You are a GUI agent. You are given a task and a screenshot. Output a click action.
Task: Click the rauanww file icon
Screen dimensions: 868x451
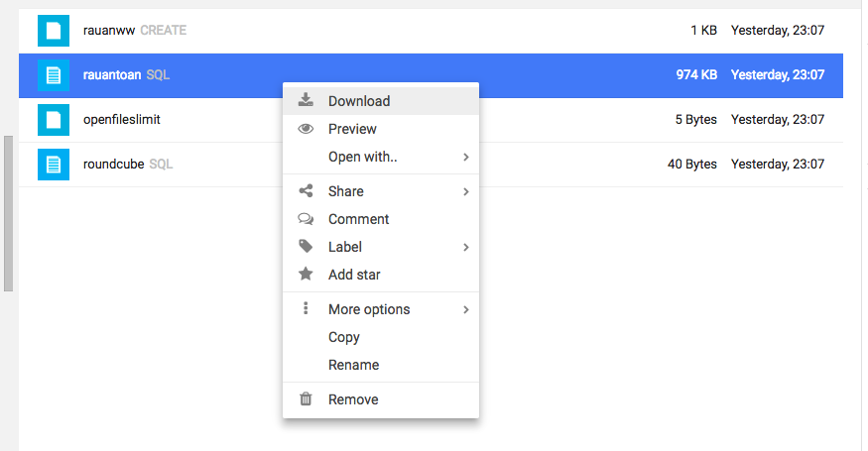point(54,31)
